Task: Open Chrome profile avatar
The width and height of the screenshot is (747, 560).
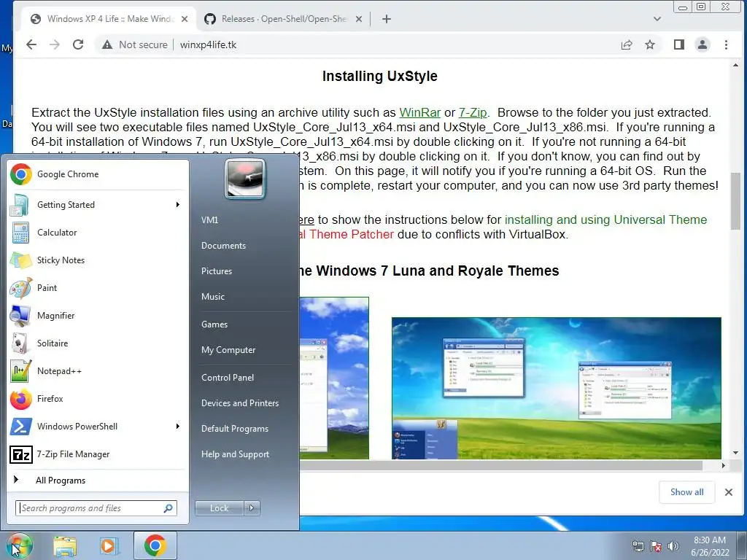Action: pyautogui.click(x=703, y=44)
